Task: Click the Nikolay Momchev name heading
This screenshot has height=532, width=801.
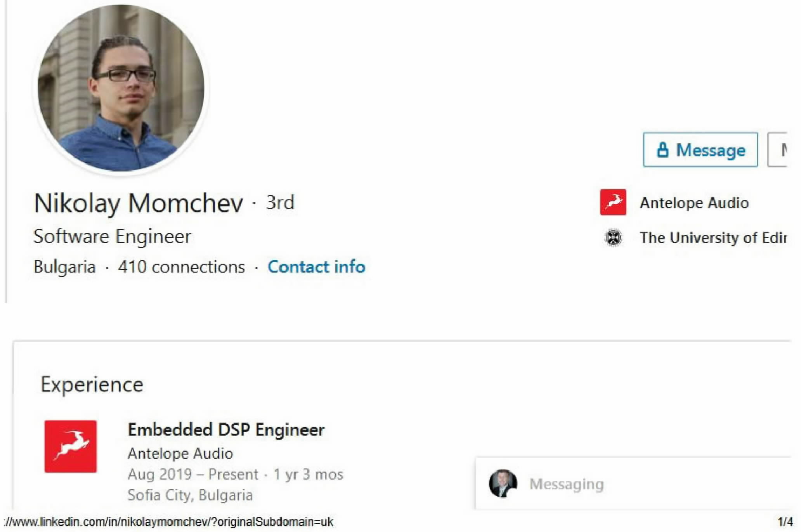Action: click(139, 203)
